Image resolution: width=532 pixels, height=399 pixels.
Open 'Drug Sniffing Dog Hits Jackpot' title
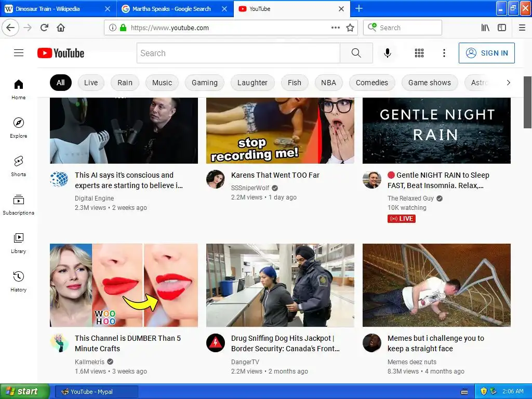point(285,343)
